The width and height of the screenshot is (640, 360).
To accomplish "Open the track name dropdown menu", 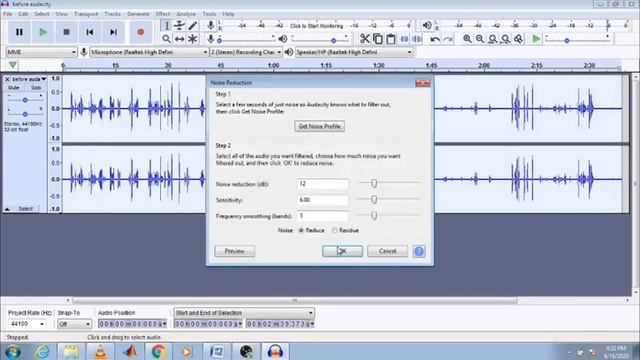I will 29,79.
